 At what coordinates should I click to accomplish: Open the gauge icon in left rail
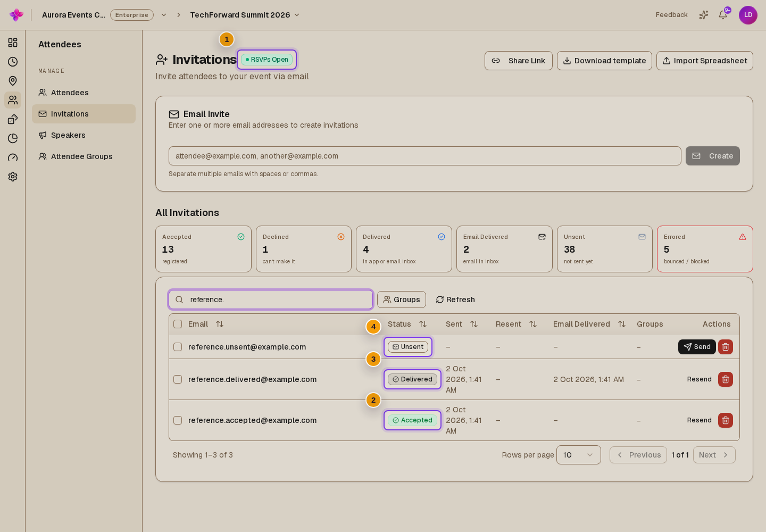(x=13, y=157)
